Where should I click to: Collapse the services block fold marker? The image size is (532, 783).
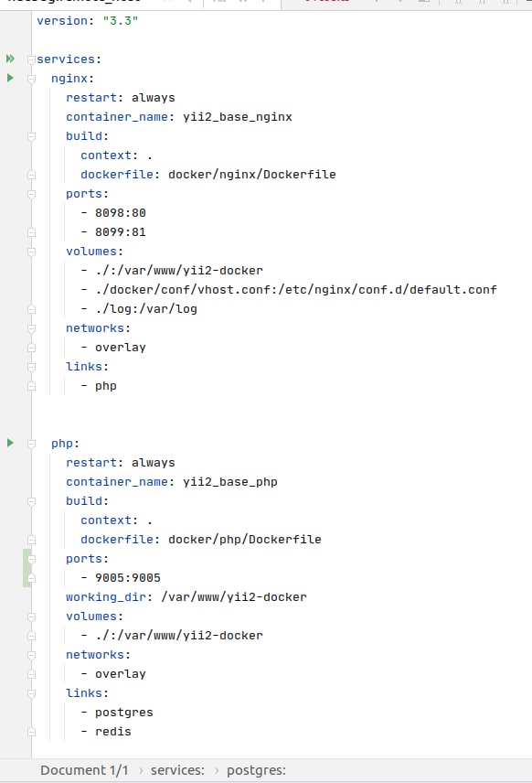pos(31,59)
